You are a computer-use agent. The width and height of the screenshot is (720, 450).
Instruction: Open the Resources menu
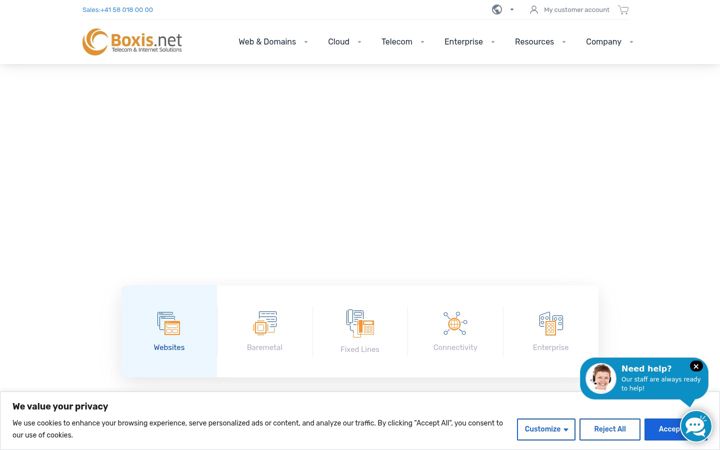click(x=534, y=42)
